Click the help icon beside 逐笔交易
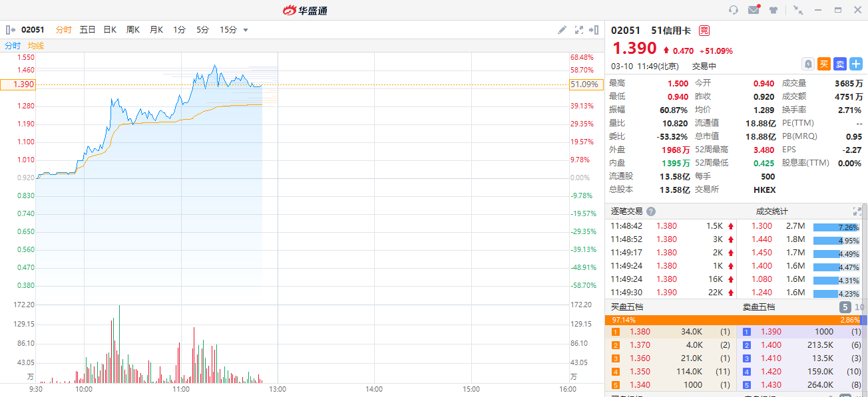868x397 pixels. click(651, 211)
